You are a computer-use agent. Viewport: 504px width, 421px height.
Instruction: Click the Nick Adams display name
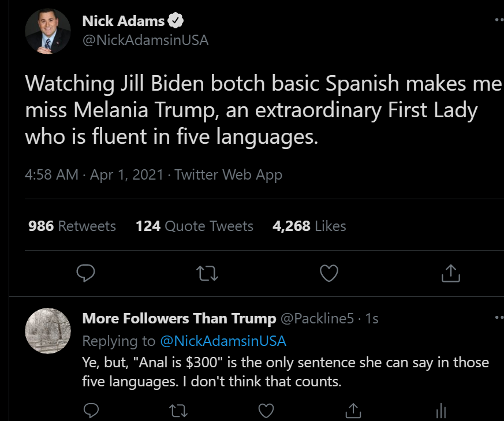pos(124,21)
